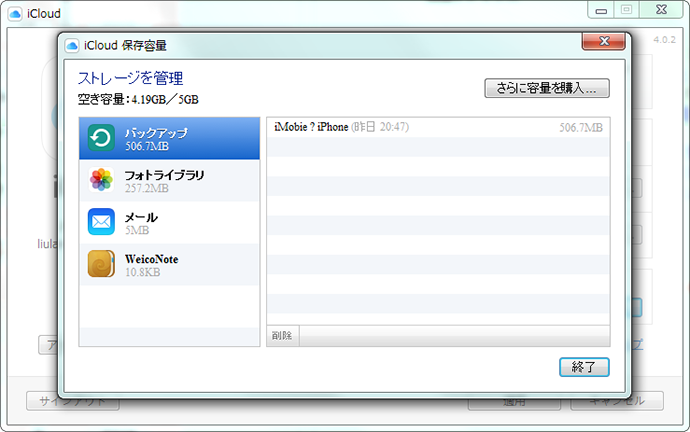Click the blue Mail envelope icon
Viewport: 690px width, 432px height.
101,222
